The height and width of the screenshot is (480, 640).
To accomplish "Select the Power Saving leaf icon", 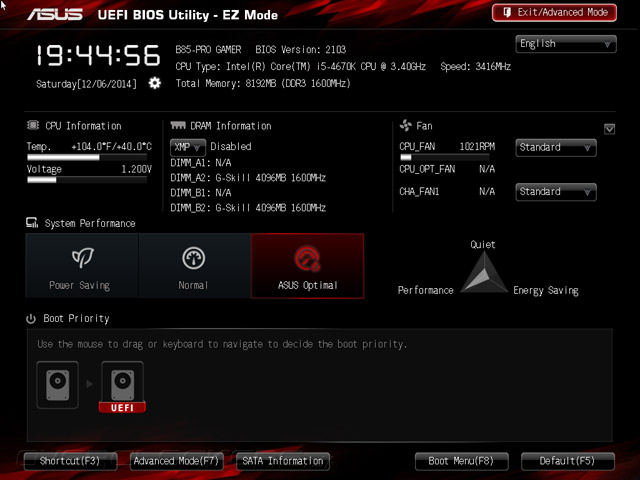I will click(x=82, y=258).
